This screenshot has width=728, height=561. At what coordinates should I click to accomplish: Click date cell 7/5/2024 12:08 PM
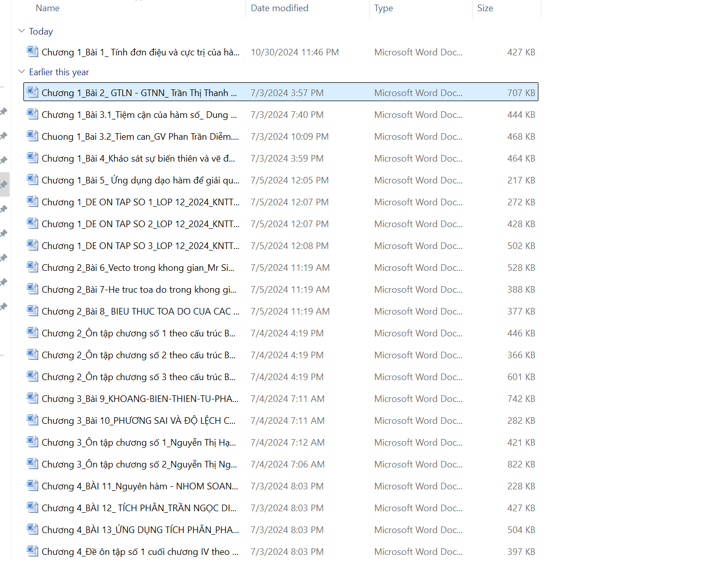click(x=290, y=246)
